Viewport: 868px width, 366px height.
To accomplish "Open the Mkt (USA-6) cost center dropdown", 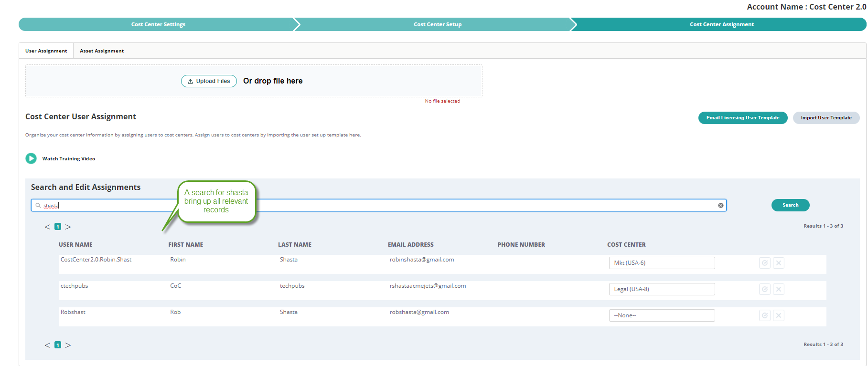I will coord(662,263).
